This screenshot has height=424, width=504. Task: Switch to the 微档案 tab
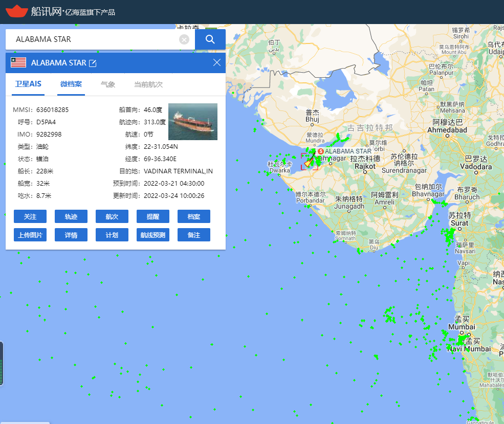coord(71,84)
